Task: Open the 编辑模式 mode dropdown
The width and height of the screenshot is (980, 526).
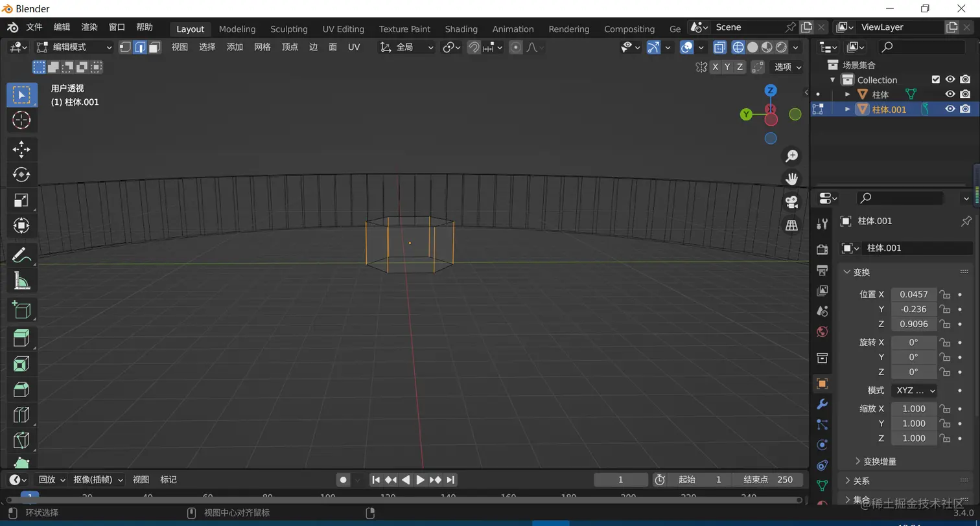Action: coord(74,47)
